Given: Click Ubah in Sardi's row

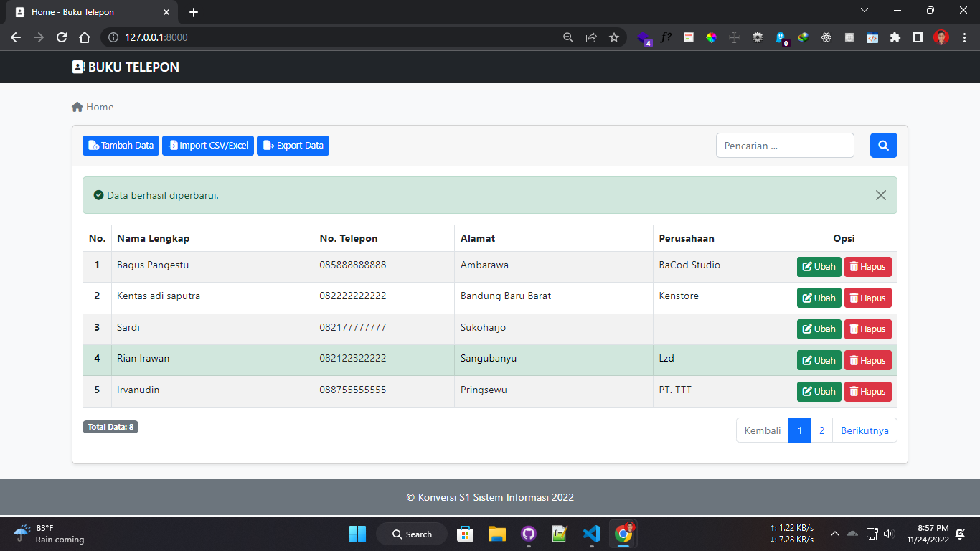Looking at the screenshot, I should [x=819, y=329].
